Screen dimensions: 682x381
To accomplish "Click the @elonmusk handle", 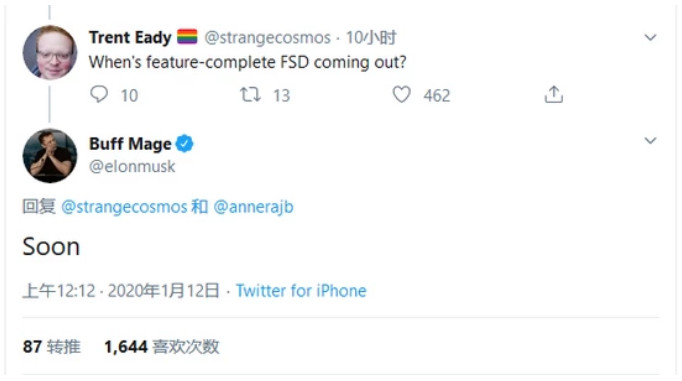I will coord(132,167).
